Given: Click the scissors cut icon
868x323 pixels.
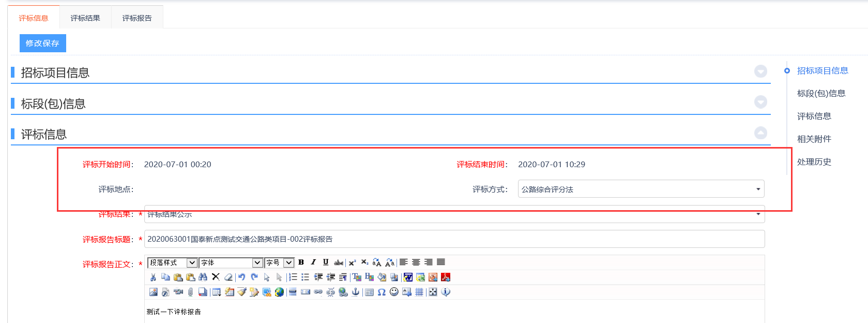Looking at the screenshot, I should click(153, 277).
